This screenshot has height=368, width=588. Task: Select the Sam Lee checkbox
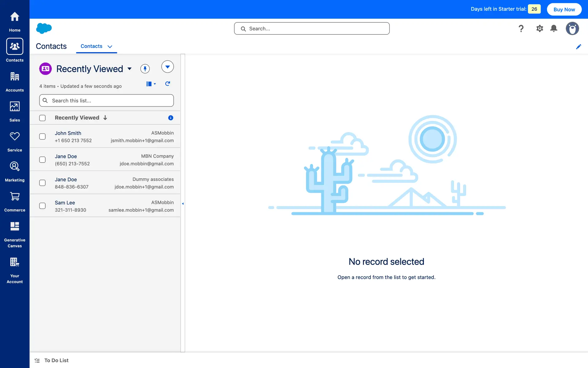point(43,206)
